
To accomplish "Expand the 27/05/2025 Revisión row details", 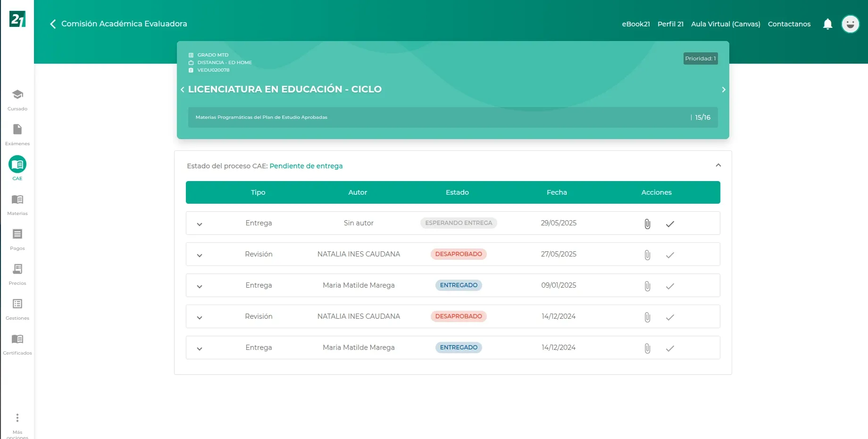I will (200, 255).
